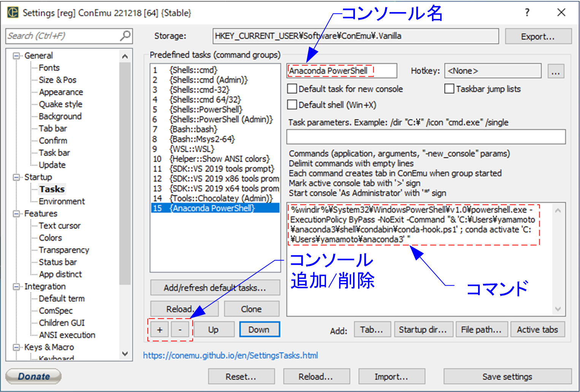Select Status bar tree item
The image size is (580, 392).
tap(58, 262)
